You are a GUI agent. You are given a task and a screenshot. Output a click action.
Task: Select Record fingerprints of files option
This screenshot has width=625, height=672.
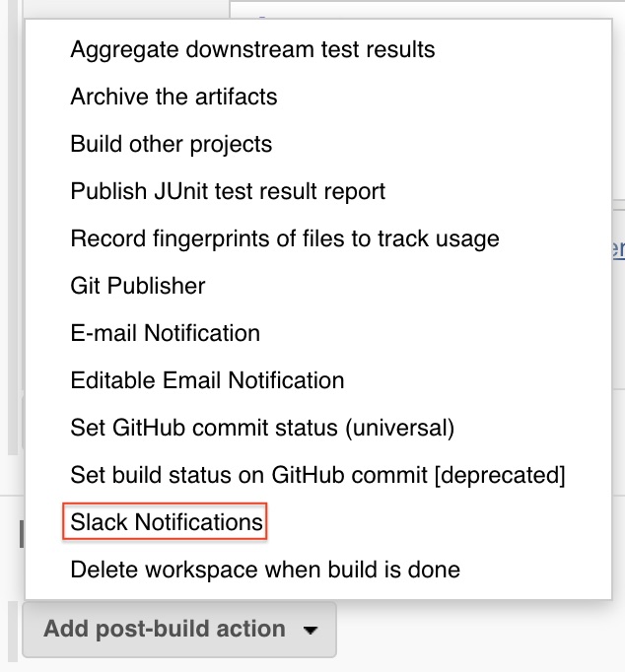point(285,239)
